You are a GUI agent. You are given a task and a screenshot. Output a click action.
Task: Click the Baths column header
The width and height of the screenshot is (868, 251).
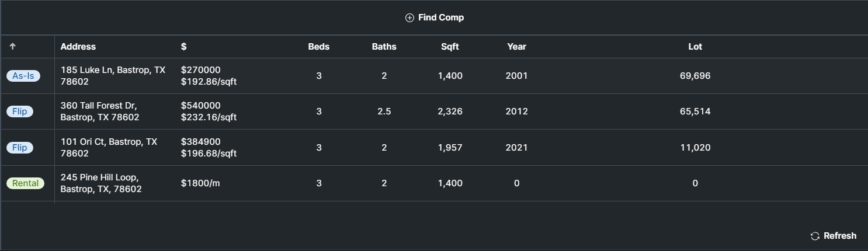click(384, 47)
